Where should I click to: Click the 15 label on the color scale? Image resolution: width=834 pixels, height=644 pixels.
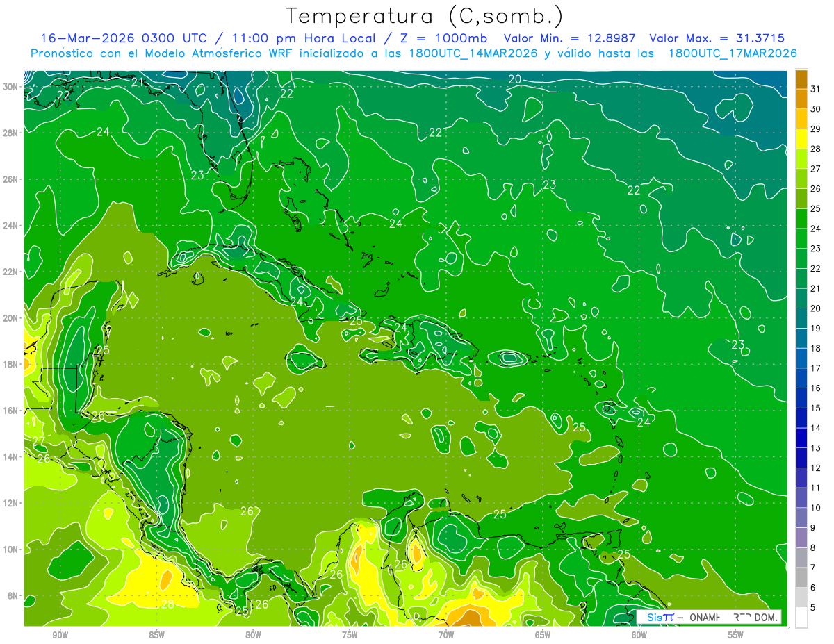[x=816, y=408]
